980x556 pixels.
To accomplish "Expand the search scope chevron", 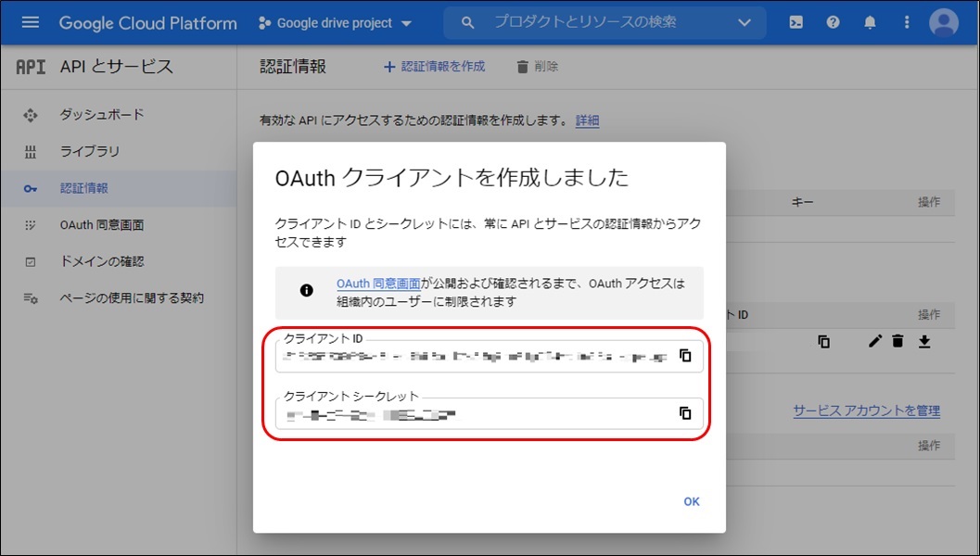I will pyautogui.click(x=746, y=21).
